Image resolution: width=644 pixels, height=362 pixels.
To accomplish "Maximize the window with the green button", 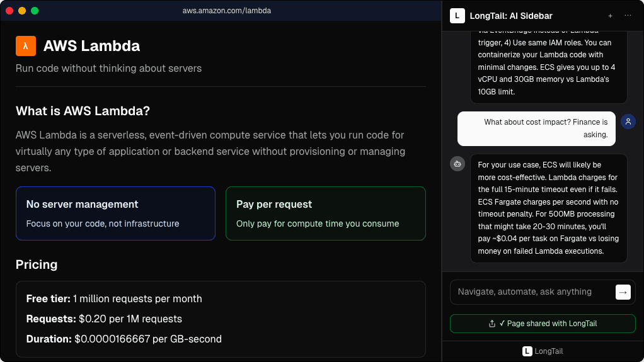I will 35,11.
